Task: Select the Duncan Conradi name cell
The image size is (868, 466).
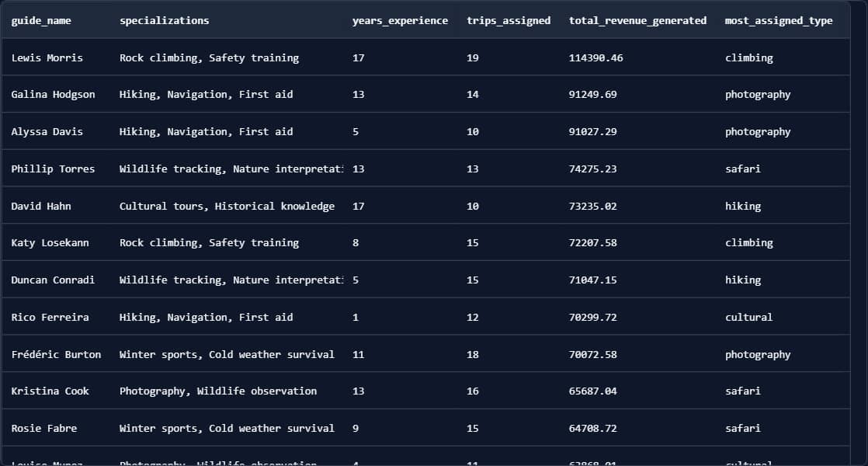Action: [53, 280]
